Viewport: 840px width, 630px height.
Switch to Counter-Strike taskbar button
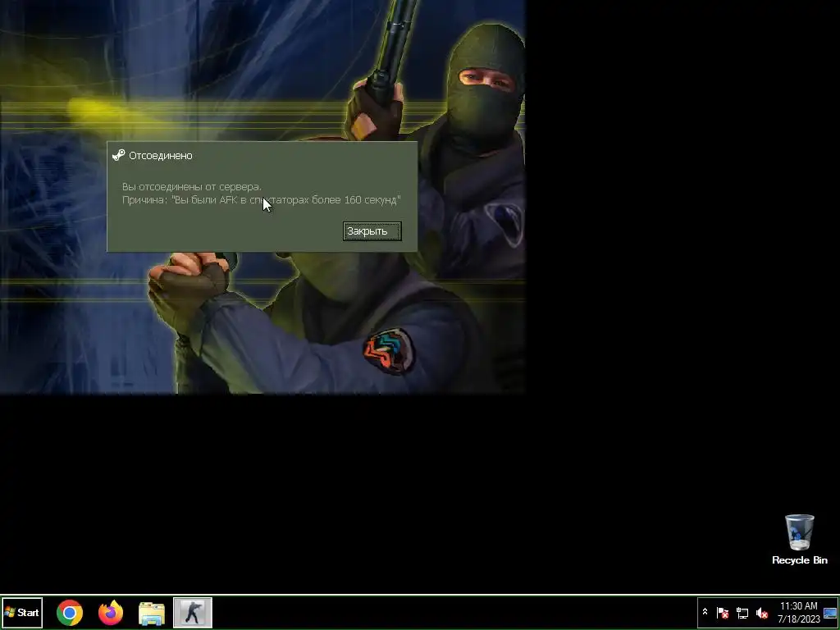tap(193, 612)
